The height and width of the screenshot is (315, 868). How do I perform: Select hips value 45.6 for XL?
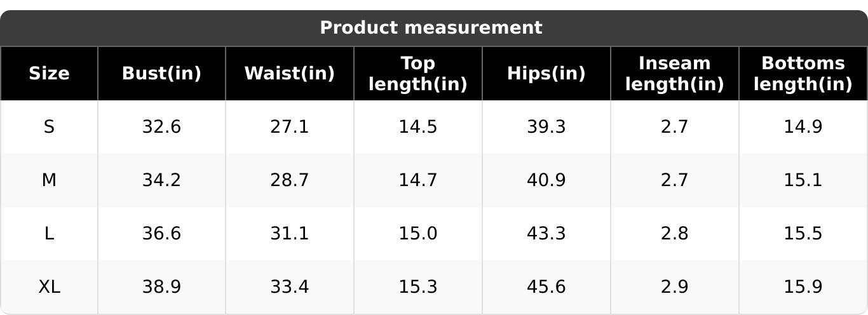[x=546, y=287]
